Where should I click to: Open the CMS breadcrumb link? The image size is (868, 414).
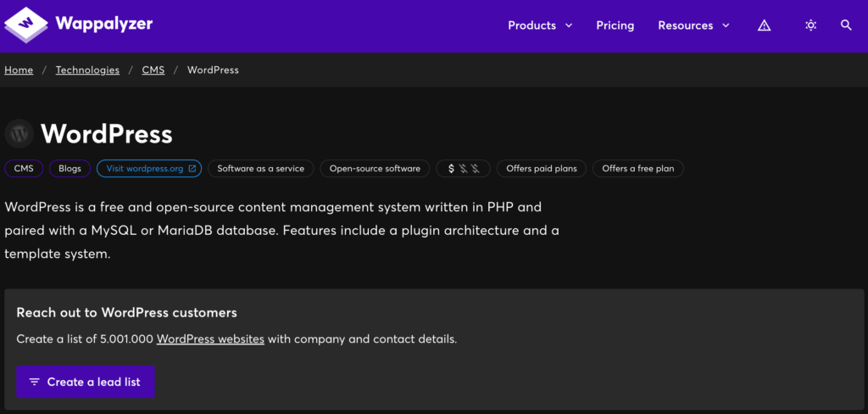point(153,70)
